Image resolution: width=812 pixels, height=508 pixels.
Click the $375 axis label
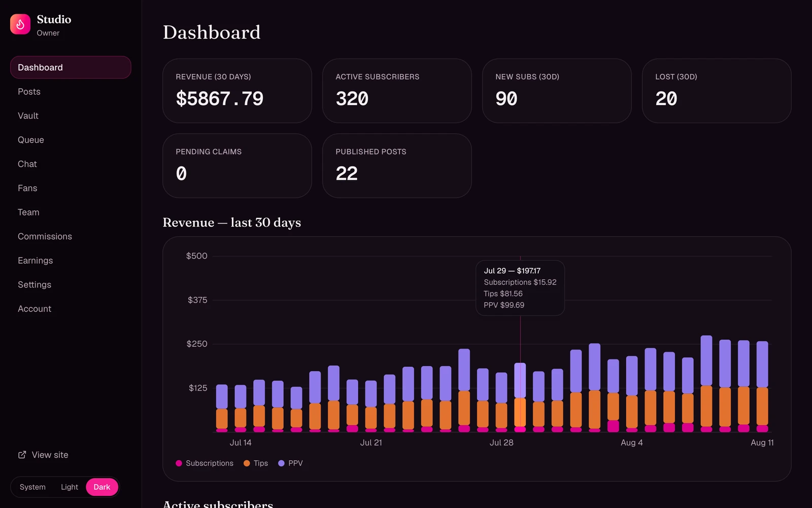(197, 300)
